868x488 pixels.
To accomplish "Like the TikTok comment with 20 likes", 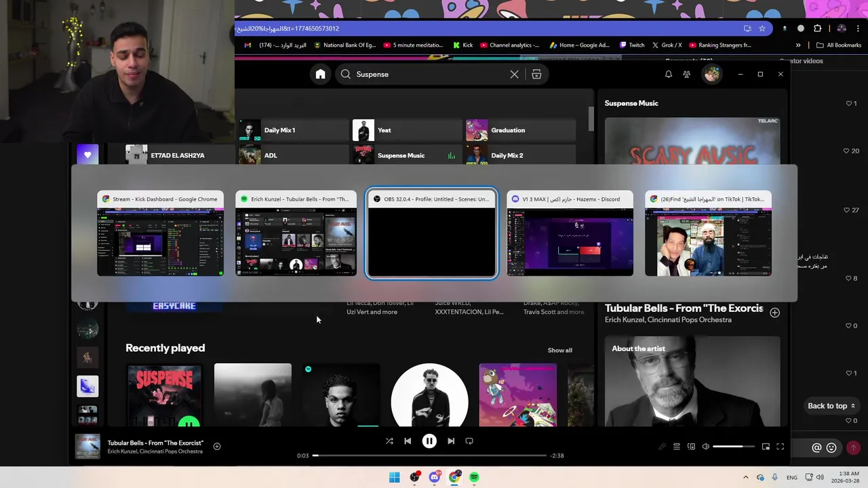I will [851, 150].
